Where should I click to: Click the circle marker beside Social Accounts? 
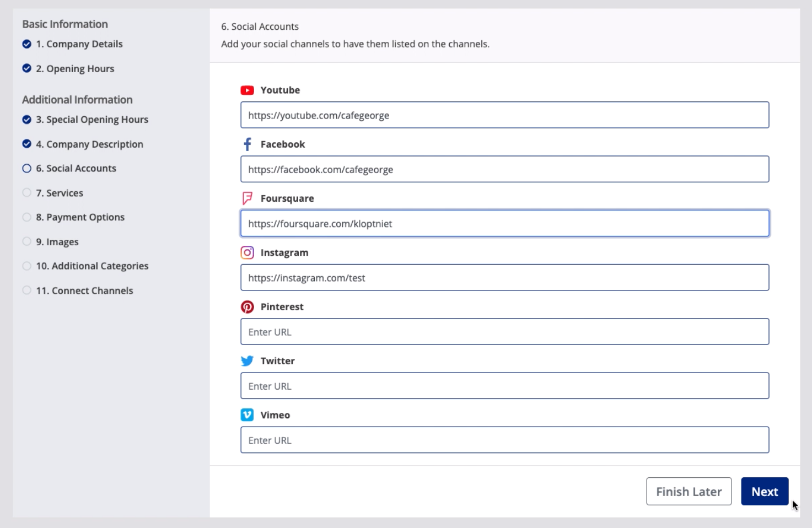click(x=26, y=169)
